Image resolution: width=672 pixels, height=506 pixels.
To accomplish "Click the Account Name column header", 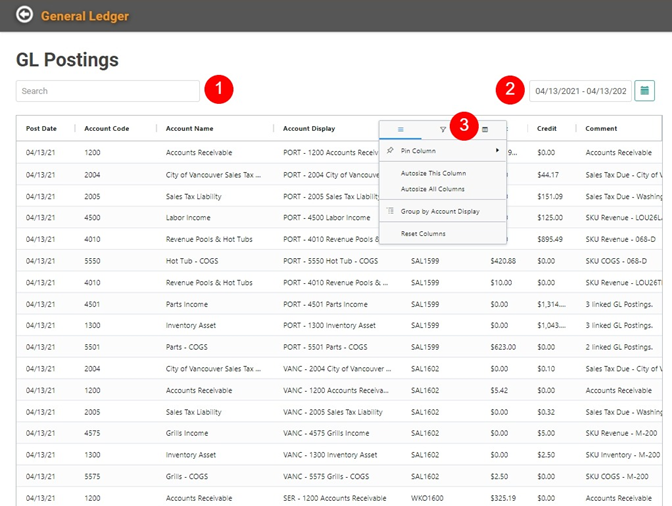I will coord(190,129).
